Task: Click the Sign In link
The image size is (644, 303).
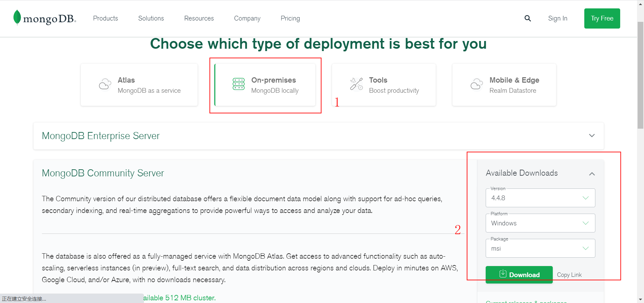Action: (557, 18)
